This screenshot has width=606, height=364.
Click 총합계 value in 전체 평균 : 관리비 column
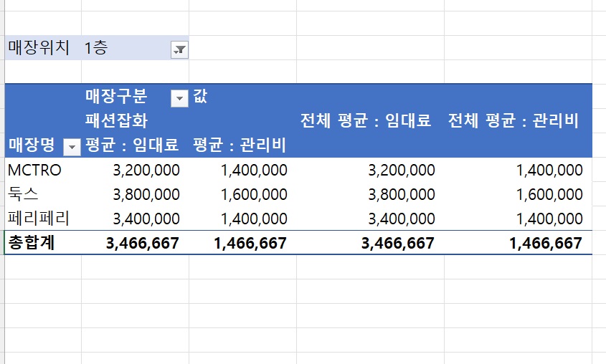click(545, 243)
